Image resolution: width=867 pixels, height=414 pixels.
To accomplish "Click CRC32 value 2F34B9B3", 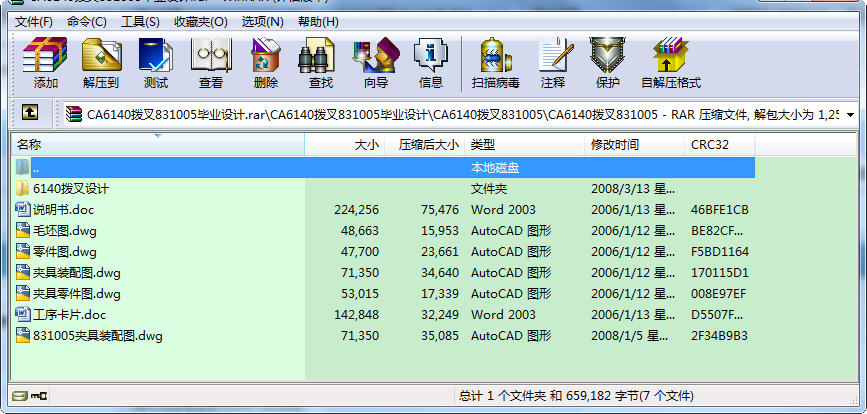I will click(x=719, y=336).
